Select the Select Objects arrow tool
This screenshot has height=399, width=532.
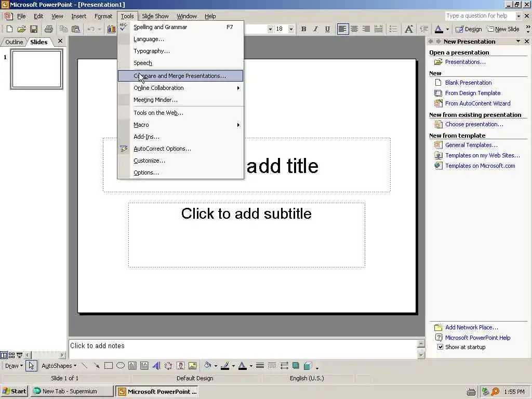click(x=31, y=366)
